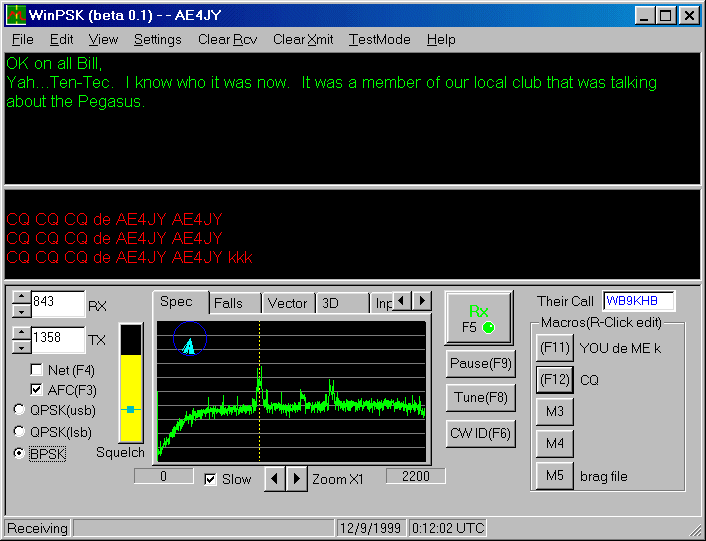The height and width of the screenshot is (541, 706).
Task: Increase RX frequency with up spinner arrow
Action: tap(21, 298)
